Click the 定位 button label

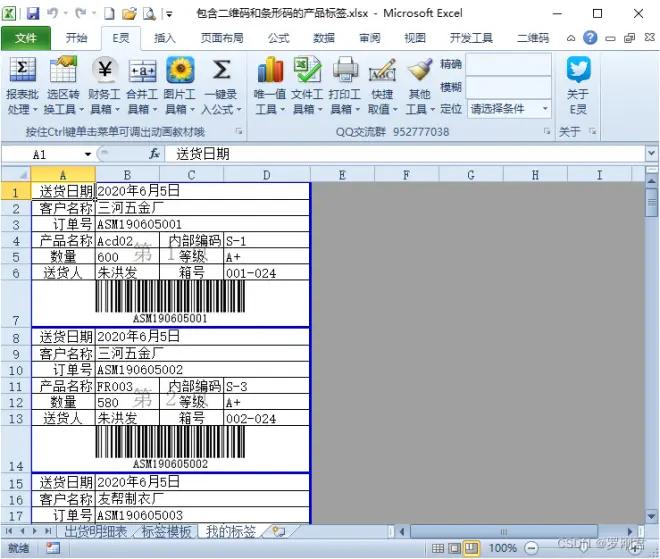tap(451, 109)
